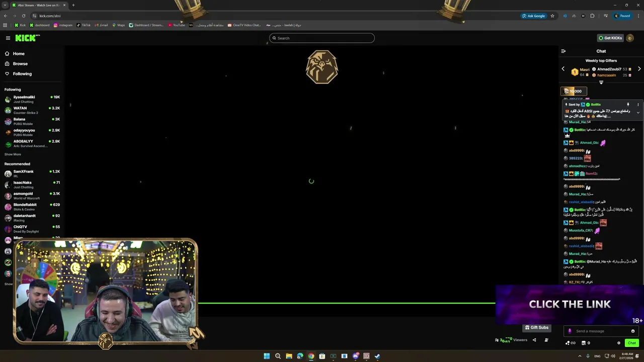644x362 pixels.
Task: Click the KICK logo
Action: [x=27, y=38]
